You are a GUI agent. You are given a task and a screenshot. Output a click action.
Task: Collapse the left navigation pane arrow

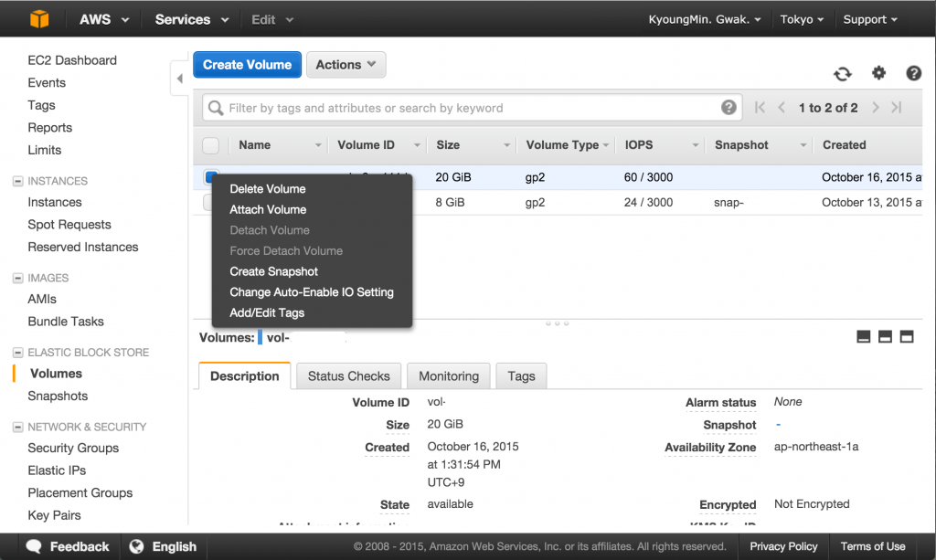coord(180,79)
